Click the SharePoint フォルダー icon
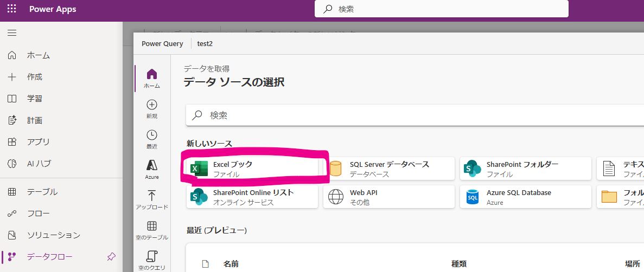644x272 pixels. [x=473, y=169]
